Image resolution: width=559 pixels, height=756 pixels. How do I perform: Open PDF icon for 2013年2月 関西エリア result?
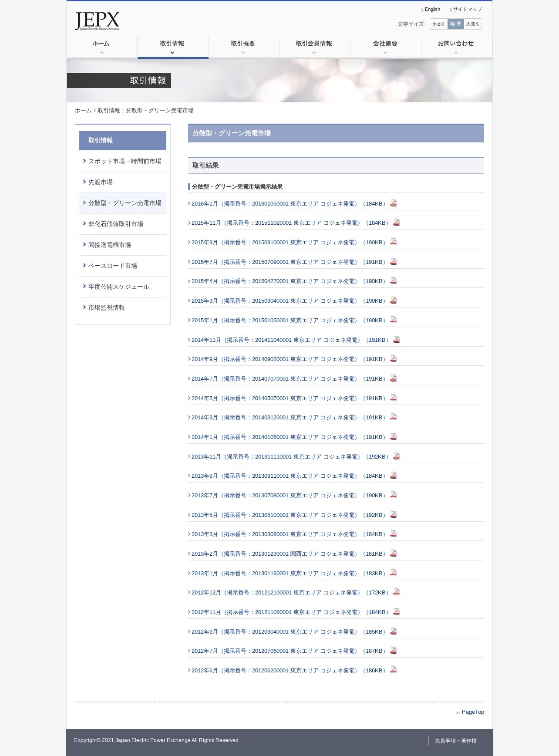(x=394, y=553)
